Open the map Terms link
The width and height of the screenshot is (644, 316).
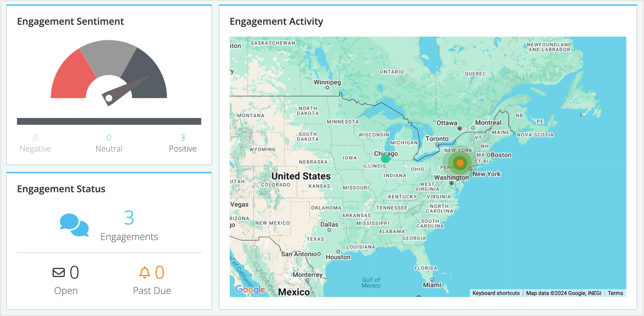(615, 293)
